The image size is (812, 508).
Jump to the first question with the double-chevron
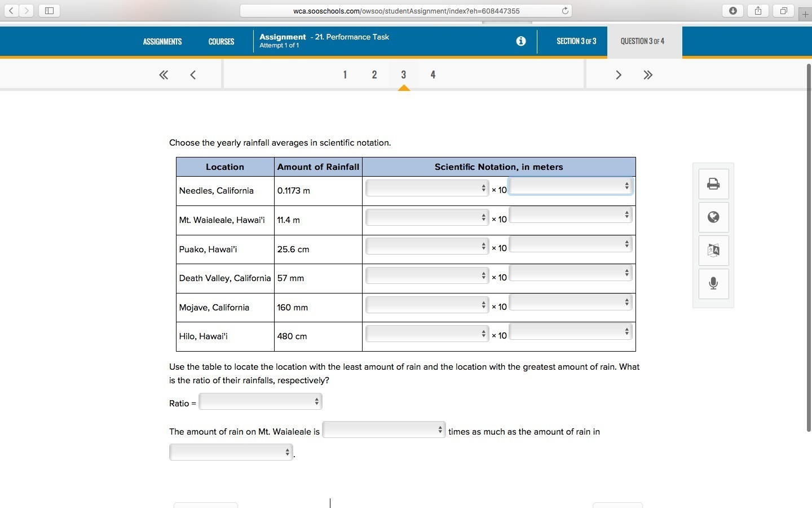pos(164,75)
